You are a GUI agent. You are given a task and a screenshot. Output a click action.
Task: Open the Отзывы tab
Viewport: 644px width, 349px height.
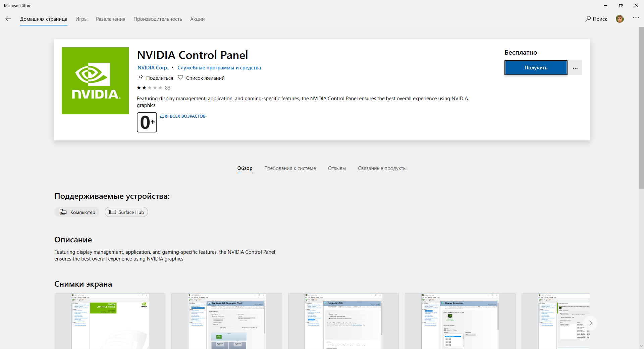coord(337,168)
